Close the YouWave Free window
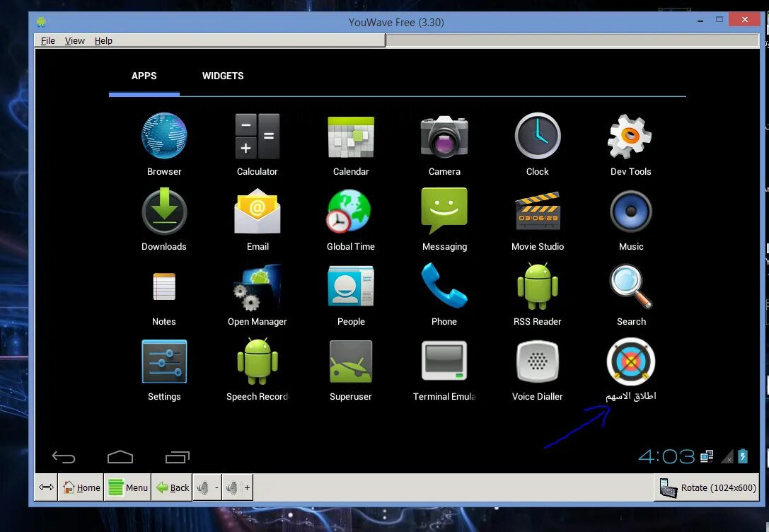This screenshot has width=769, height=532. [x=744, y=20]
